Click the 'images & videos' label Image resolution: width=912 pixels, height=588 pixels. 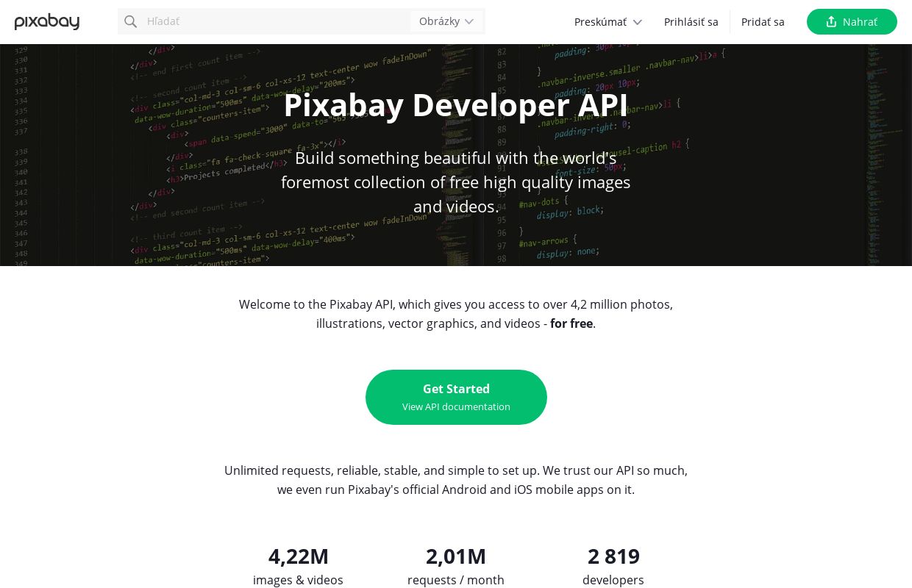coord(298,580)
